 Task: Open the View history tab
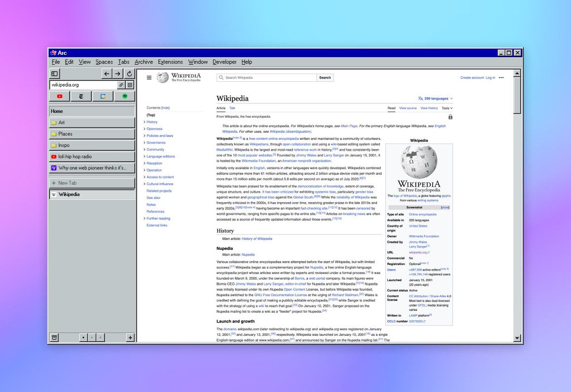point(429,108)
